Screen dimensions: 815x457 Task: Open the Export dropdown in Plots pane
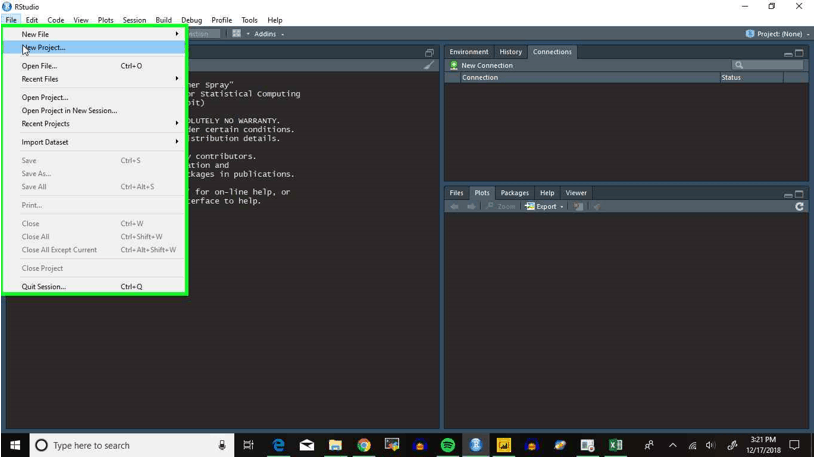544,206
